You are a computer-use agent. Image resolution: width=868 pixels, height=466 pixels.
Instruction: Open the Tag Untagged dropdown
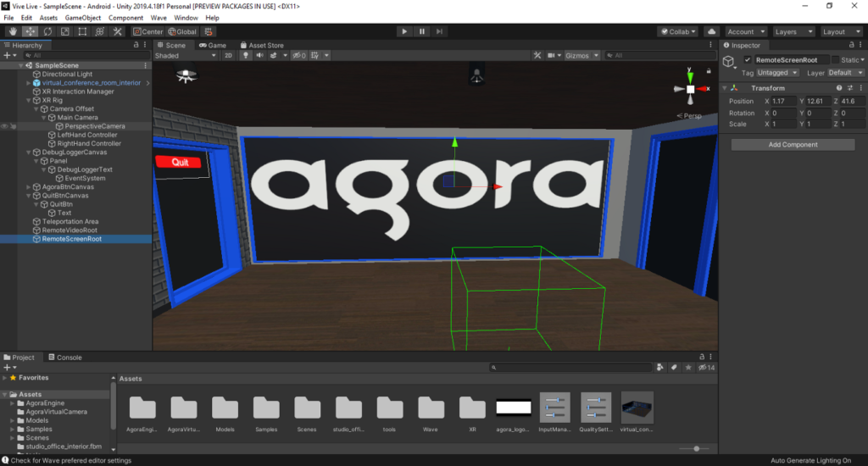(x=777, y=73)
